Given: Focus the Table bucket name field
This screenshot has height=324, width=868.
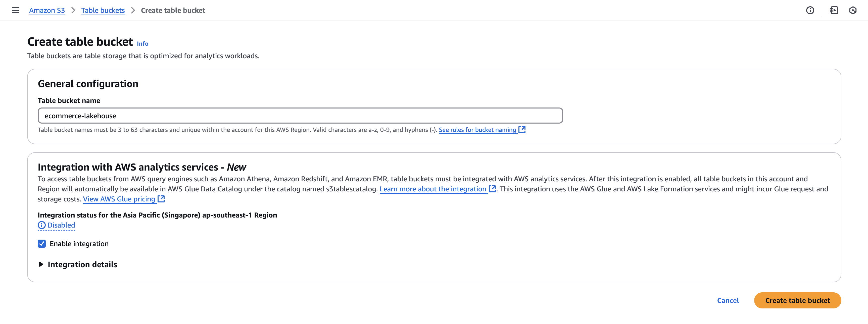Looking at the screenshot, I should tap(300, 116).
